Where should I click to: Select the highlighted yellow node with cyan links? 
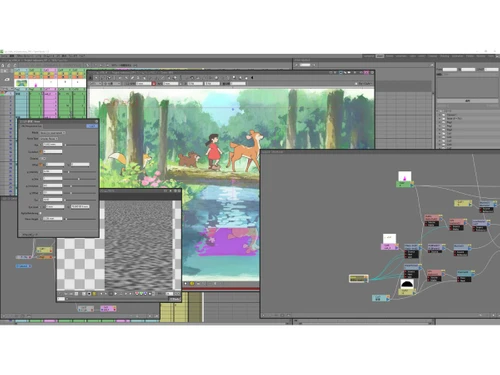click(x=359, y=279)
